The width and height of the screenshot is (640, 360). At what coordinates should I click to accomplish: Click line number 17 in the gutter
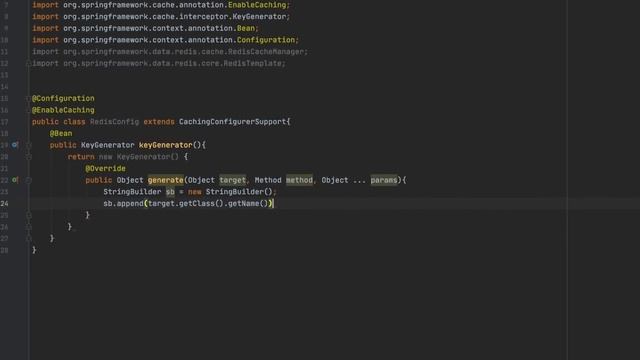(x=4, y=122)
